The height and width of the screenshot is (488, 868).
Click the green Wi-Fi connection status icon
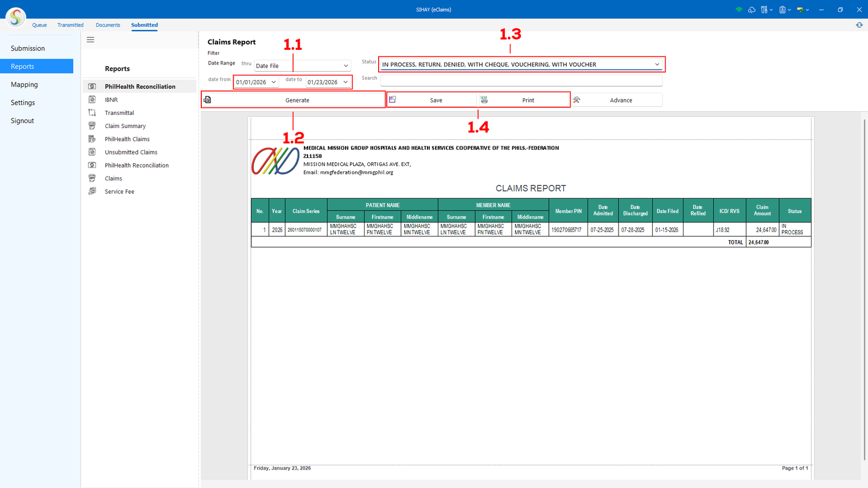click(x=738, y=10)
